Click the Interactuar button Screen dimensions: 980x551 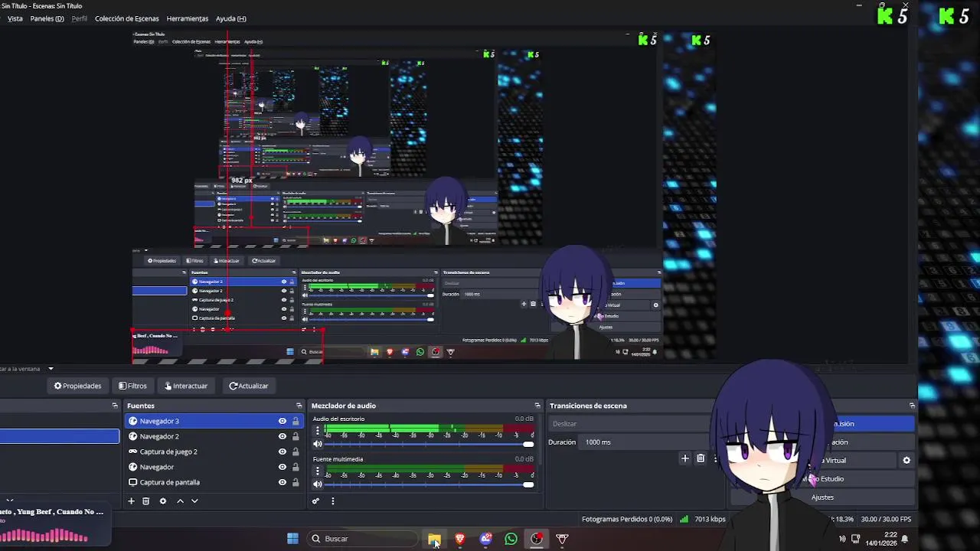[x=186, y=386]
